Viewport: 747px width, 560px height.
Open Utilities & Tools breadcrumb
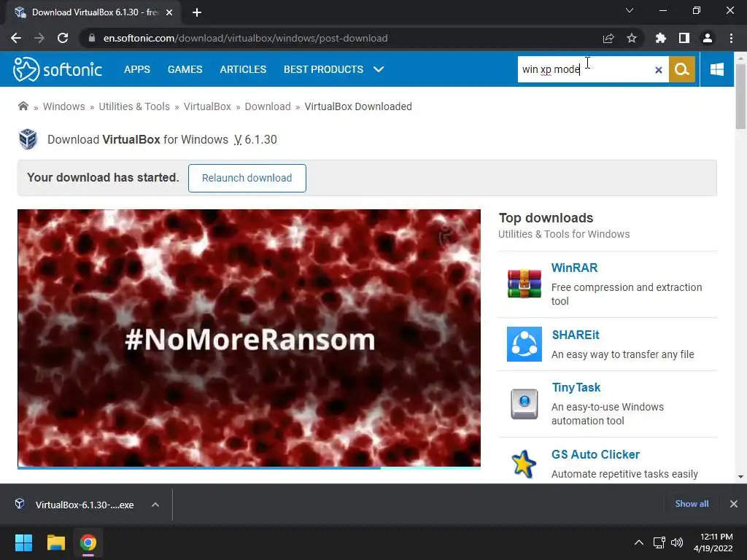click(134, 106)
